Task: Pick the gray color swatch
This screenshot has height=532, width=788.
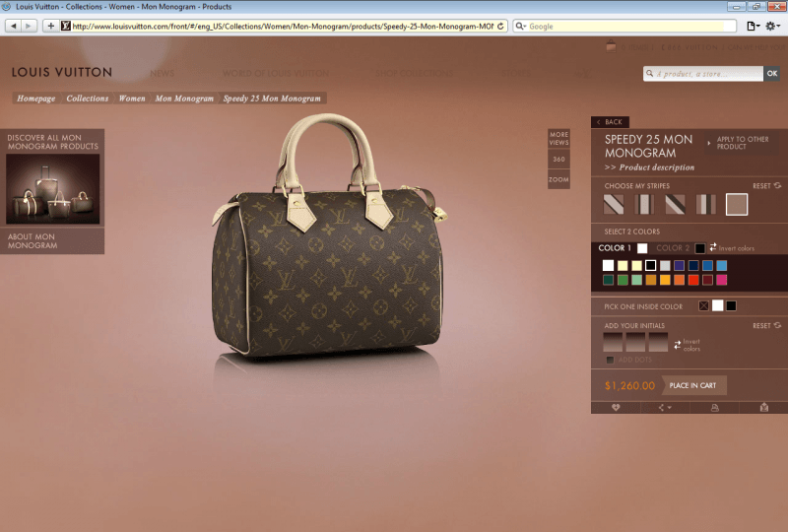Action: (x=665, y=265)
